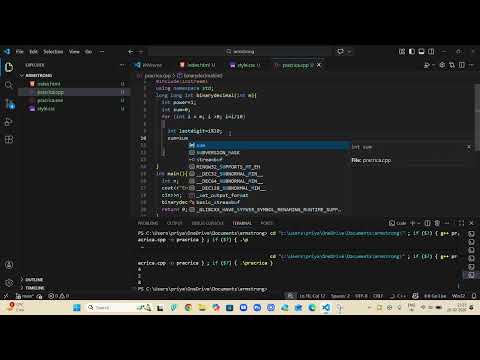Screen dimensions: 480x360
Task: Close the terminal panel
Action: pos(471,223)
